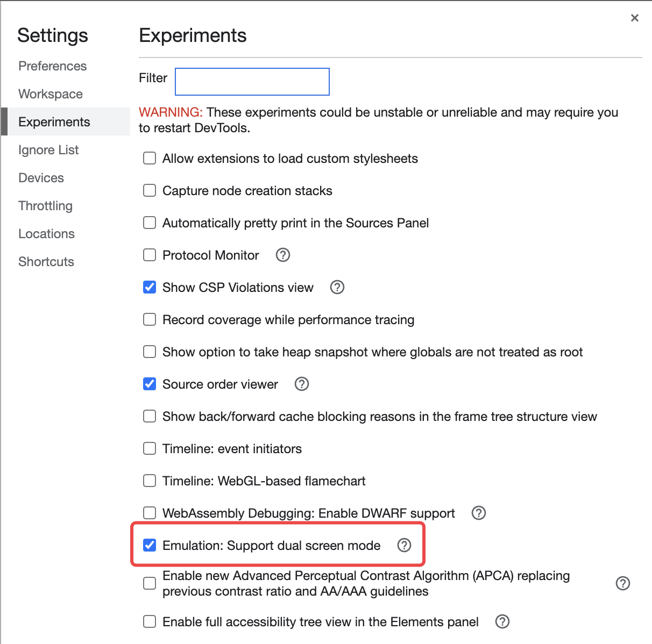This screenshot has height=644, width=652.
Task: Disable Emulation: Support dual screen mode
Action: point(150,545)
